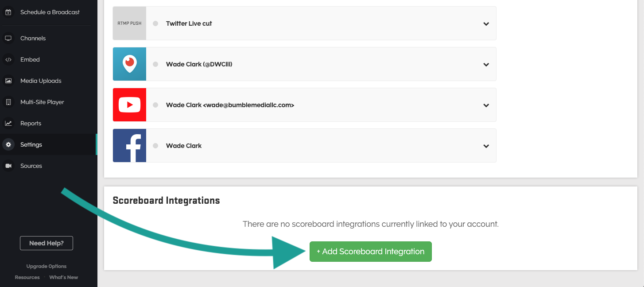Toggle the Wade Clark Facebook status dot
This screenshot has height=287, width=644.
[155, 146]
